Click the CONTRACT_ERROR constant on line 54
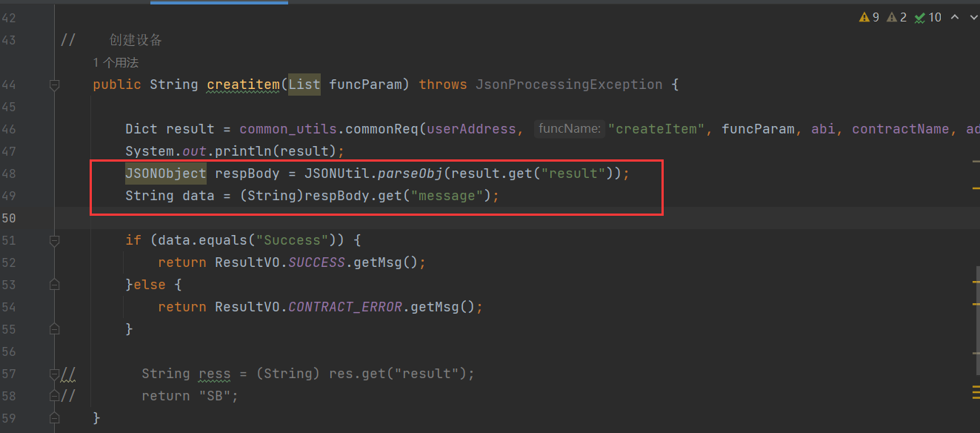 click(x=344, y=307)
